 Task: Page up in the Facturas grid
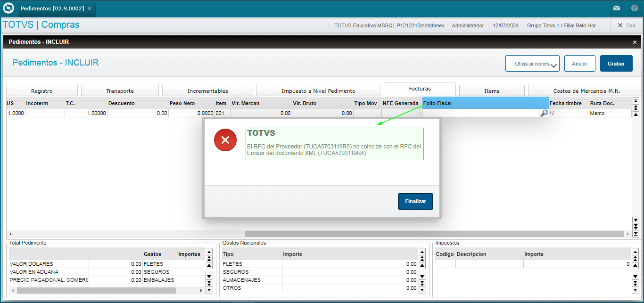(636, 107)
